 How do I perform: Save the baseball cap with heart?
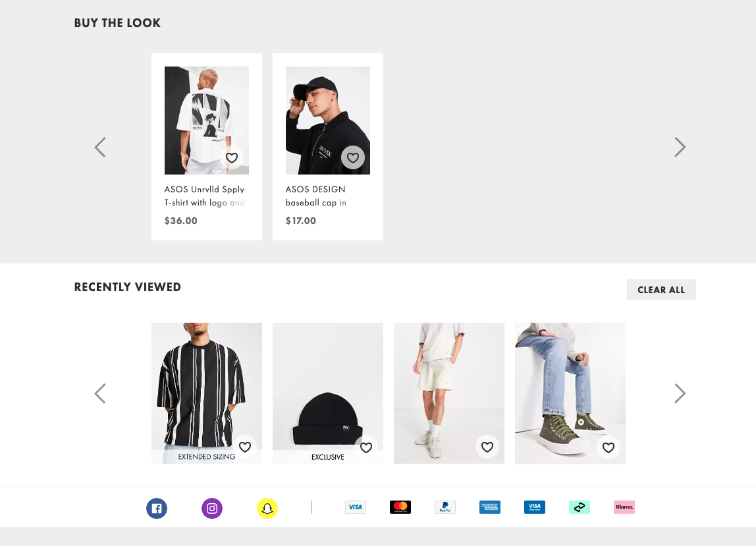click(353, 157)
